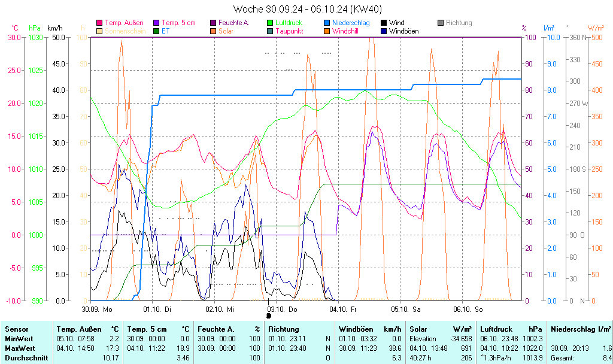Click the 'Windchill' legend label

pyautogui.click(x=345, y=31)
